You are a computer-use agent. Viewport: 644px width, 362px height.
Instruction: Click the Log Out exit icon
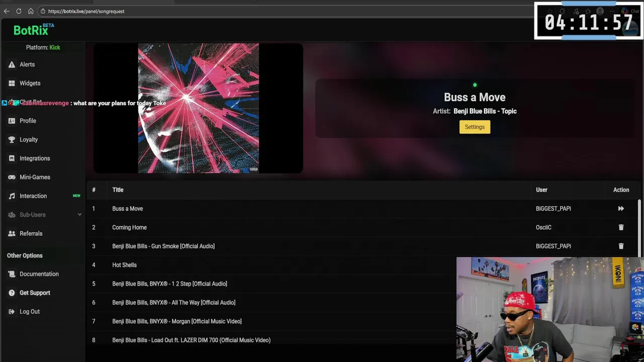[12, 312]
